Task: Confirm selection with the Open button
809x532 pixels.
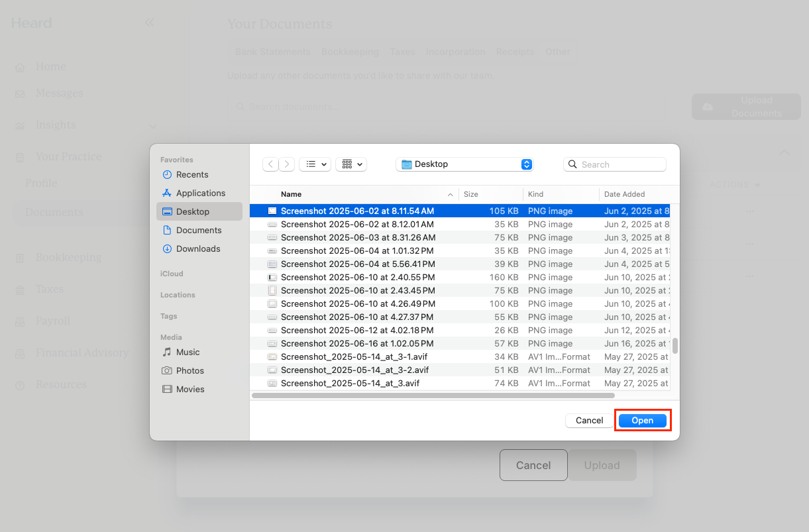Action: pyautogui.click(x=641, y=420)
